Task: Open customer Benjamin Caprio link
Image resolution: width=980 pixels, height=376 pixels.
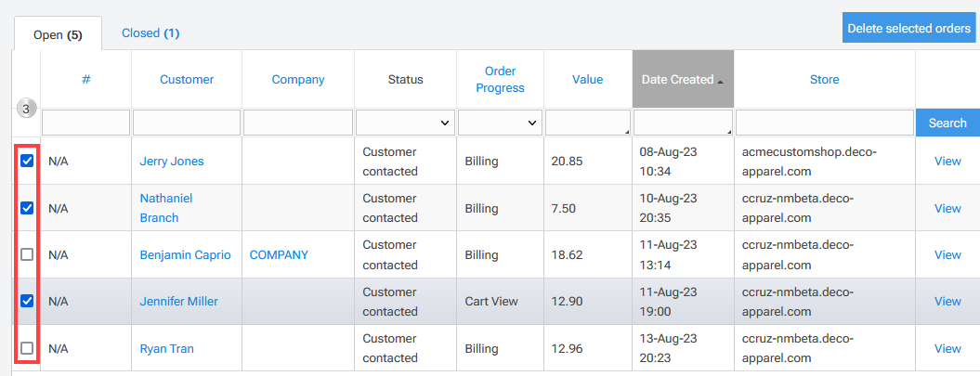Action: coord(185,254)
